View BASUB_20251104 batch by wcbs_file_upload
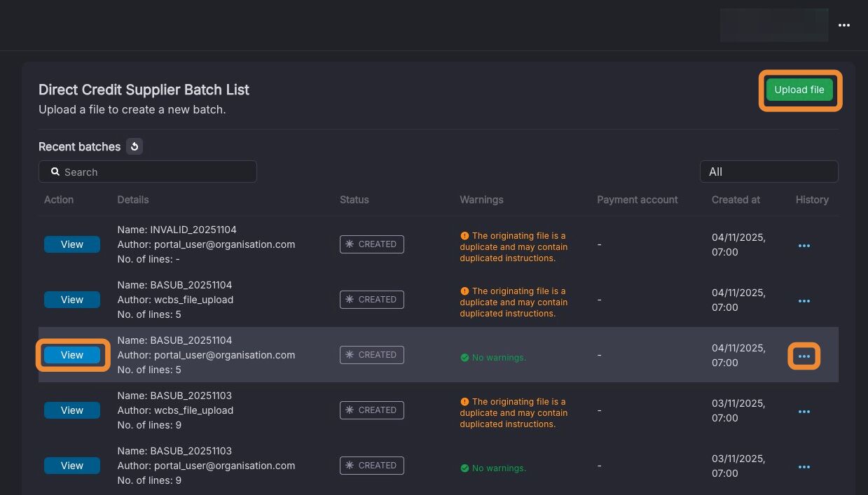The height and width of the screenshot is (495, 868). tap(72, 300)
